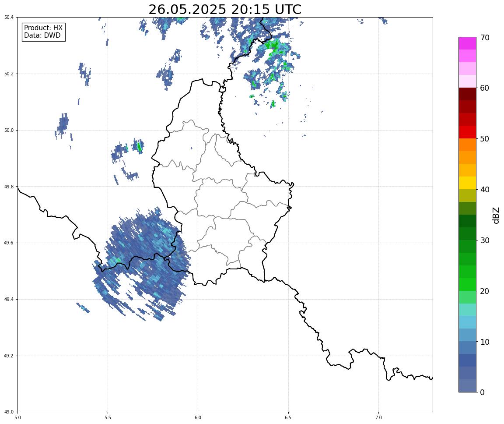Click the longitude tick label '5.0'

point(17,417)
